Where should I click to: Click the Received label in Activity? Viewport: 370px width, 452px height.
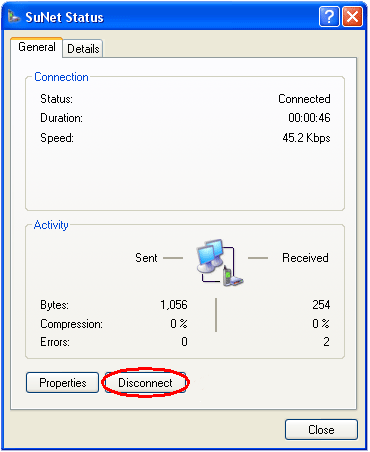[305, 258]
